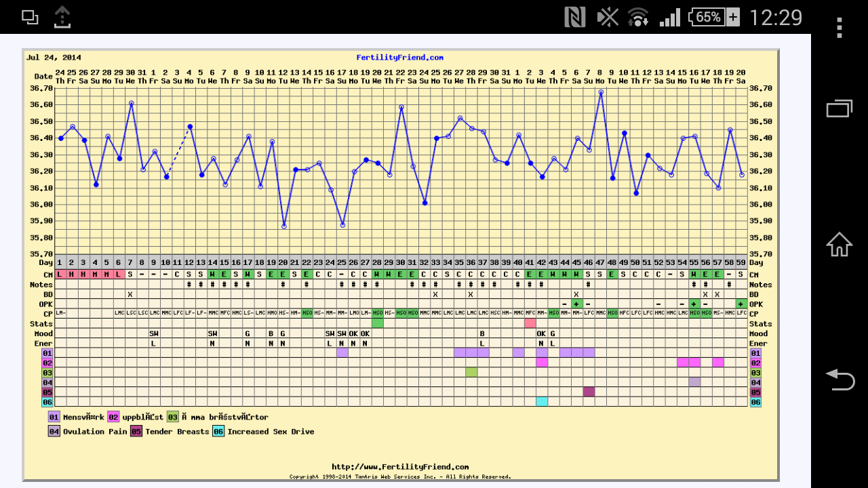
Task: Tap the Mood row label on the left
Action: click(41, 333)
